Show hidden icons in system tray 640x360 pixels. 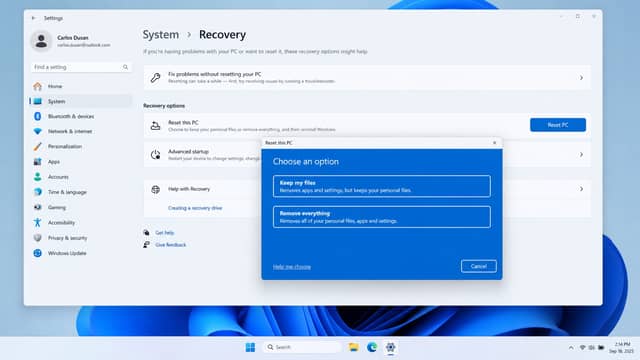[571, 348]
